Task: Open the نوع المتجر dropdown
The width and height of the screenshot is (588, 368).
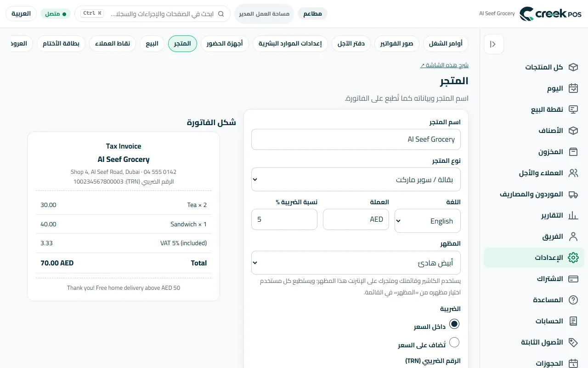Action: 356,179
